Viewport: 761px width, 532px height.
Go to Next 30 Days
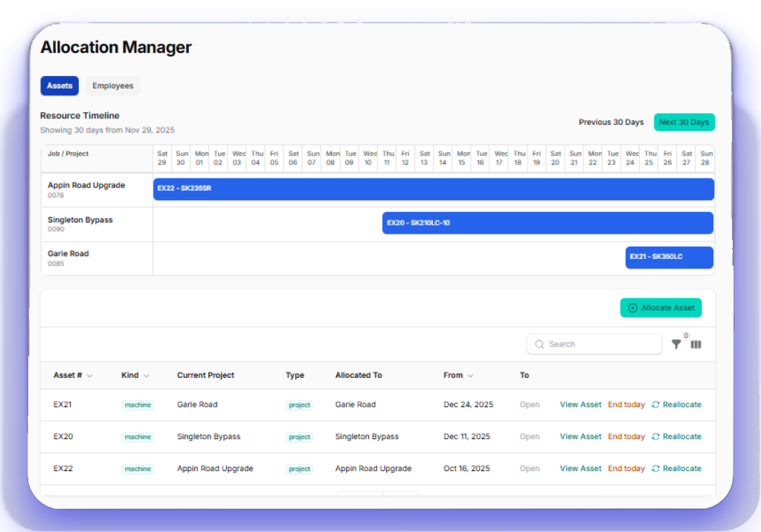click(x=684, y=122)
